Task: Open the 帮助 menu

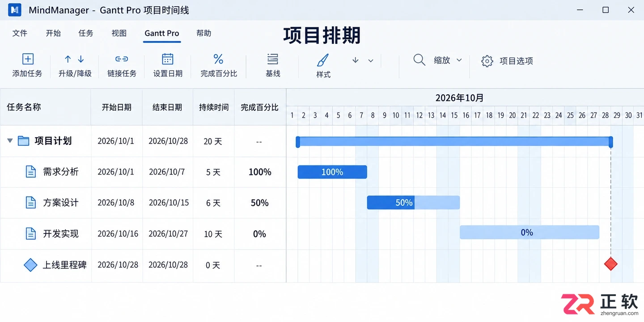Action: tap(204, 33)
